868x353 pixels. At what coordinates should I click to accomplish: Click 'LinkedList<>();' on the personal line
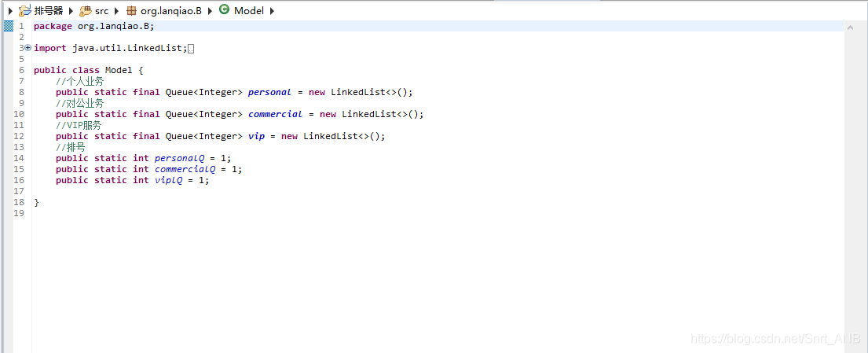tap(372, 92)
